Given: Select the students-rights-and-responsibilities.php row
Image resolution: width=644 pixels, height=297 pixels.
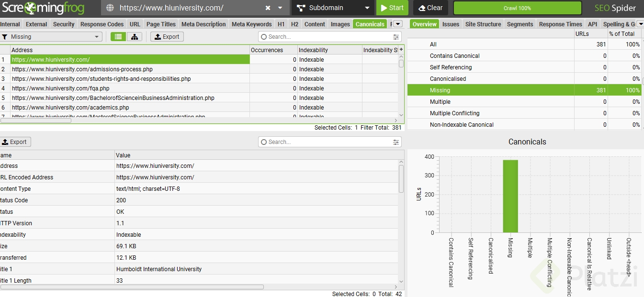Looking at the screenshot, I should (199, 79).
